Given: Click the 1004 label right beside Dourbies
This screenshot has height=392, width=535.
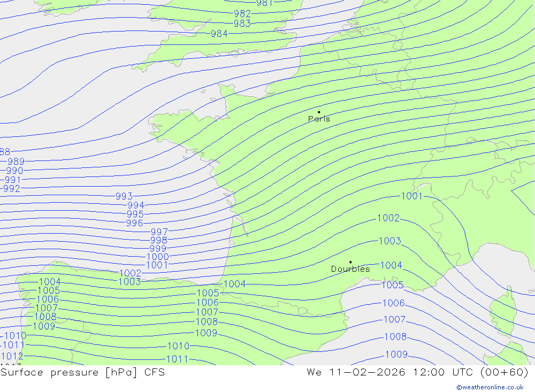Looking at the screenshot, I should [x=392, y=265].
